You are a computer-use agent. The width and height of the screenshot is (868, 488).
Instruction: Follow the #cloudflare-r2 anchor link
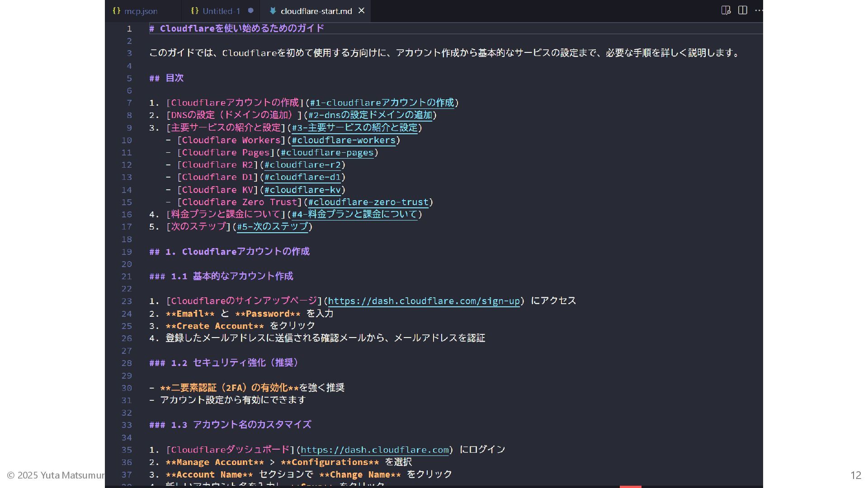click(302, 165)
